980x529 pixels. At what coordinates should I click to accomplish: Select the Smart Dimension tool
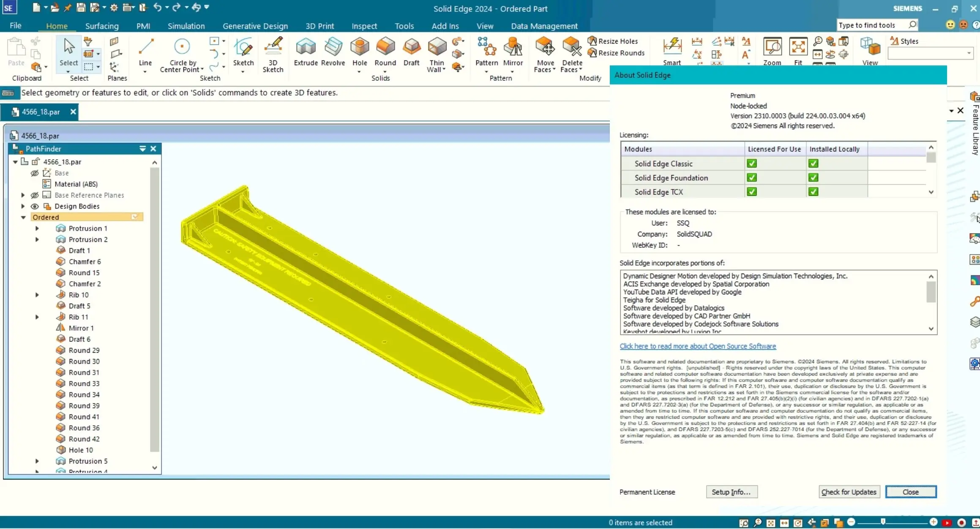(672, 52)
